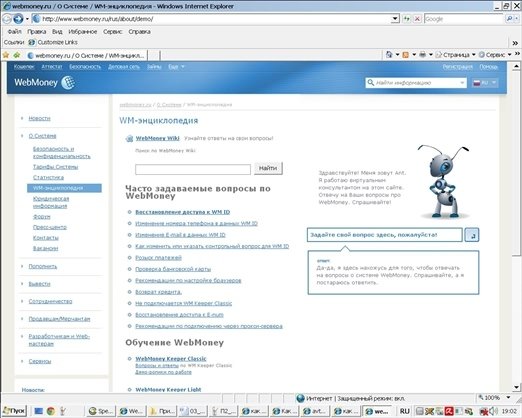Click the Add to Favorites star-plus icon

point(16,55)
